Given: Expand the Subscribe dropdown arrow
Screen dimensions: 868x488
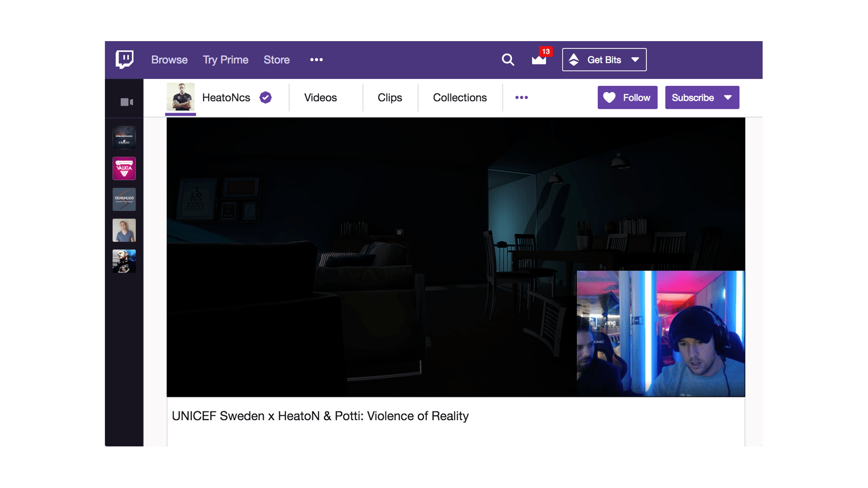Looking at the screenshot, I should 728,98.
